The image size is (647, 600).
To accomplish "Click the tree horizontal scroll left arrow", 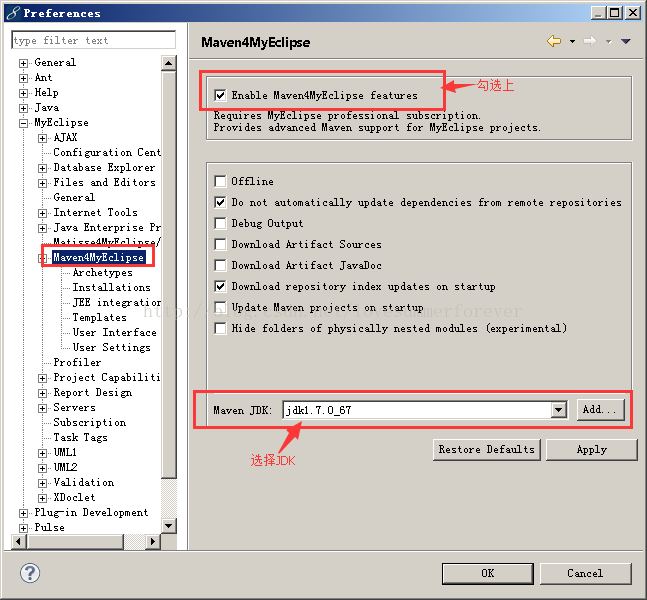I will 19,541.
